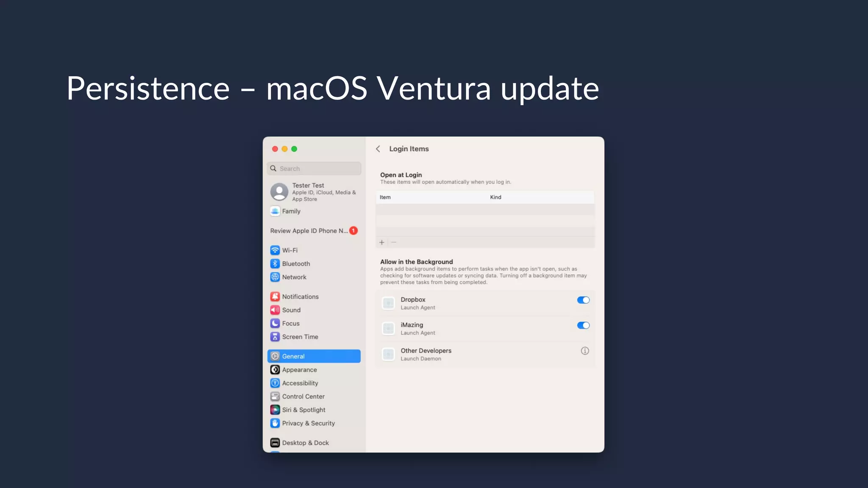This screenshot has width=868, height=488.
Task: Click the Dropbox app icon
Action: [x=388, y=303]
